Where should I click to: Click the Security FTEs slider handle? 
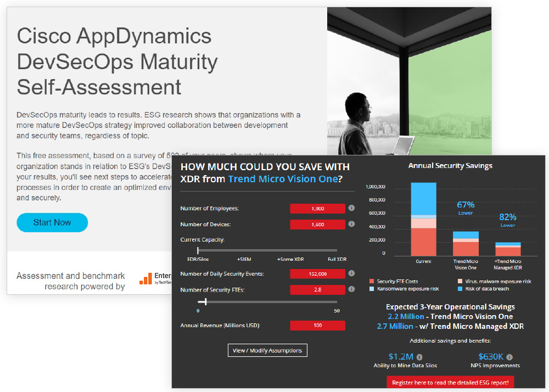205,301
